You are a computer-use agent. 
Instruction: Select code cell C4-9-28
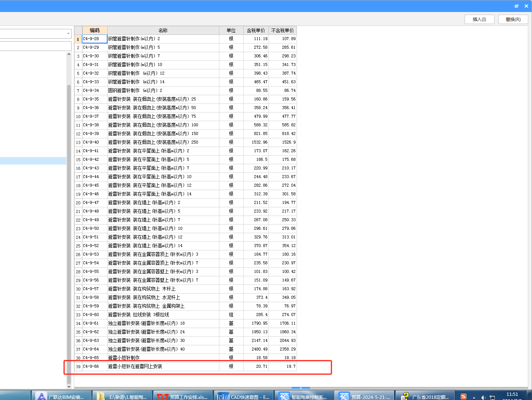pyautogui.click(x=95, y=39)
